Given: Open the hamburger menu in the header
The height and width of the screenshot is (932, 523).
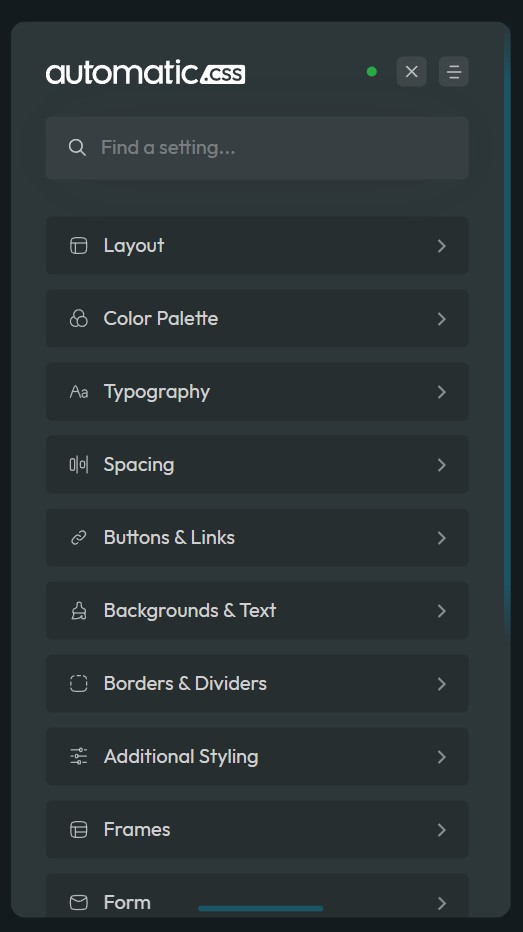Looking at the screenshot, I should click(x=454, y=72).
